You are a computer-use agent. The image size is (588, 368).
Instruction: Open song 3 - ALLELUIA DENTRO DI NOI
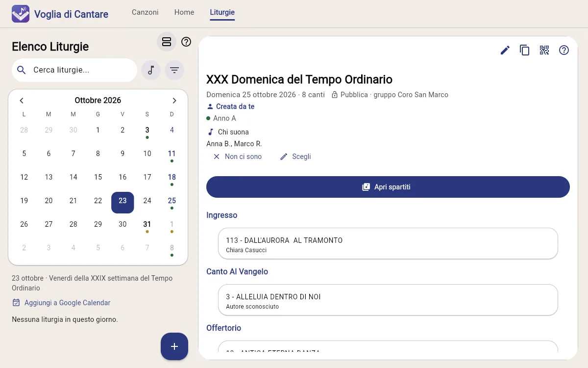388,300
